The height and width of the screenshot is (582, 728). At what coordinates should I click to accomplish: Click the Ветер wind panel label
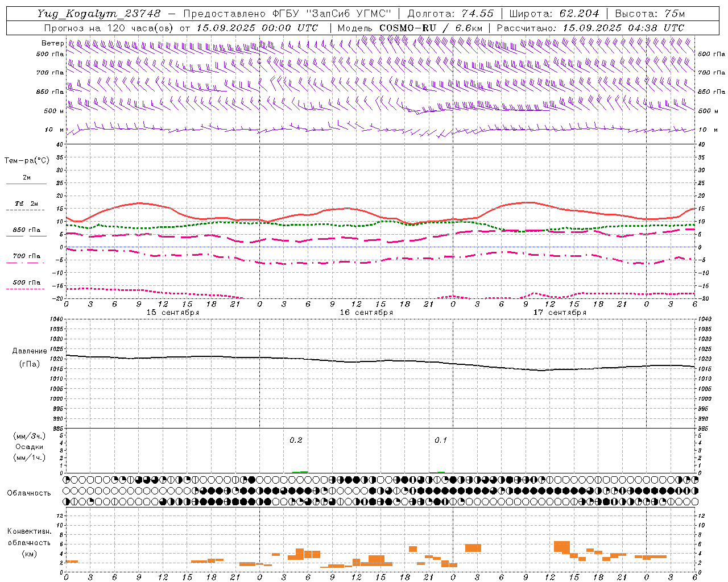[x=52, y=43]
